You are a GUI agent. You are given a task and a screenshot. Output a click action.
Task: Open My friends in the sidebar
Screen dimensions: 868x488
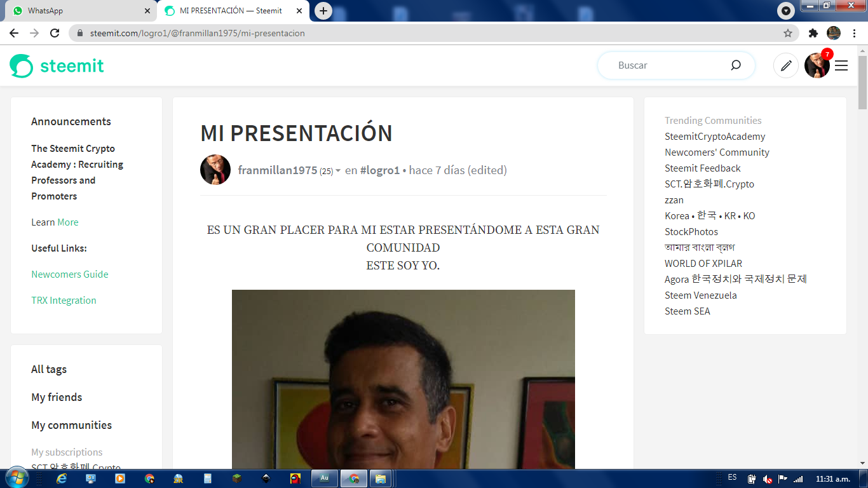point(57,397)
